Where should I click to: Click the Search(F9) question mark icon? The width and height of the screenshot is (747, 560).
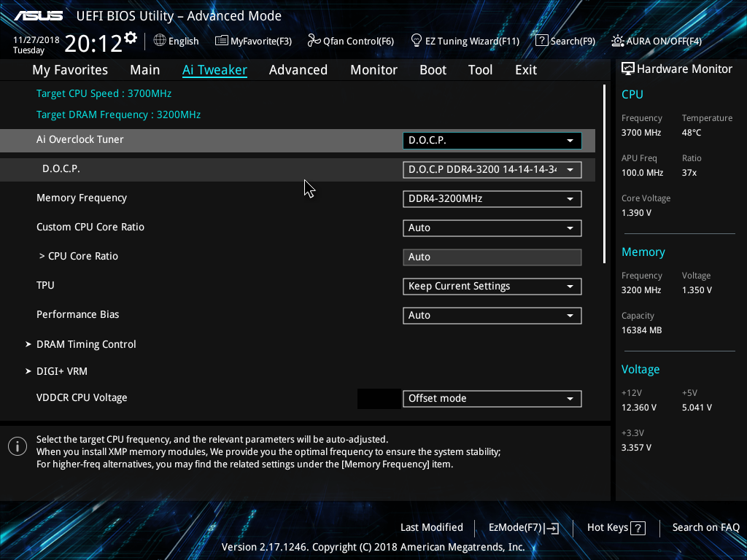tap(542, 41)
